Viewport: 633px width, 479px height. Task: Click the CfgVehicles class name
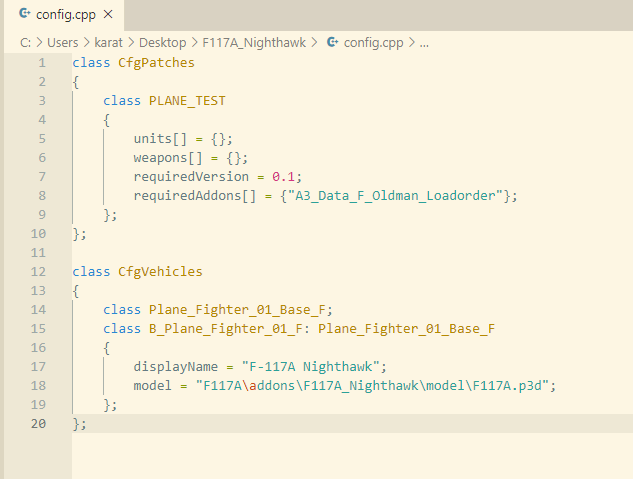160,272
